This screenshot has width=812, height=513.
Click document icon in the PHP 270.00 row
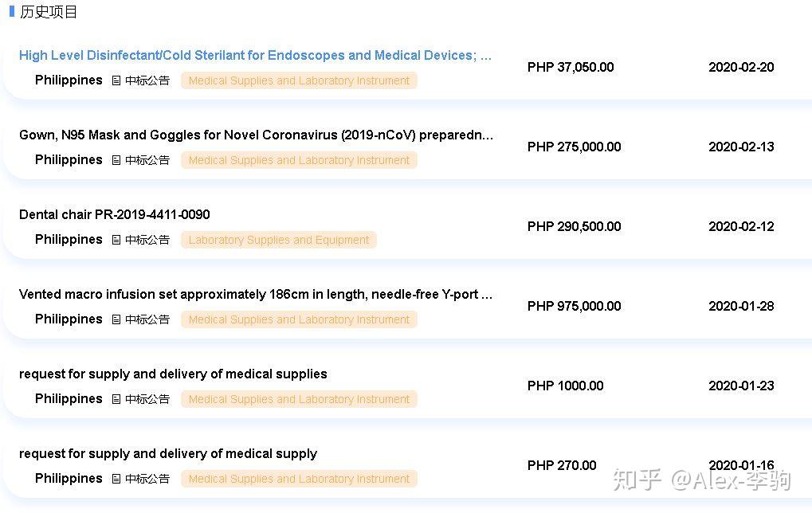tap(116, 479)
